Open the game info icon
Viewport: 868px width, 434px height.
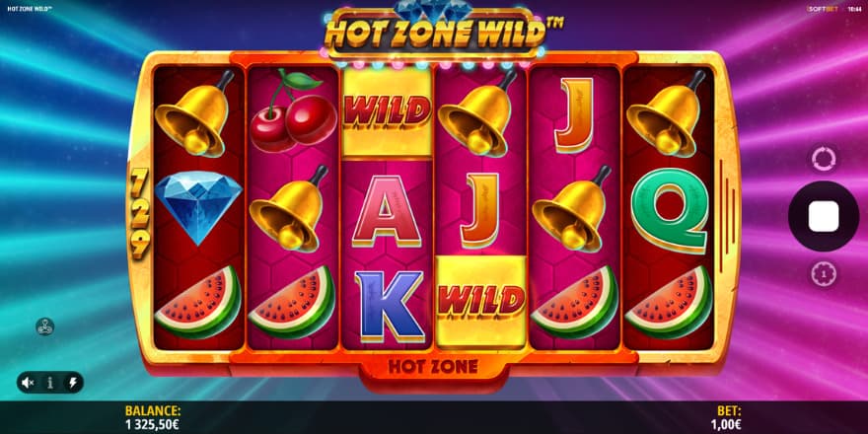point(50,382)
